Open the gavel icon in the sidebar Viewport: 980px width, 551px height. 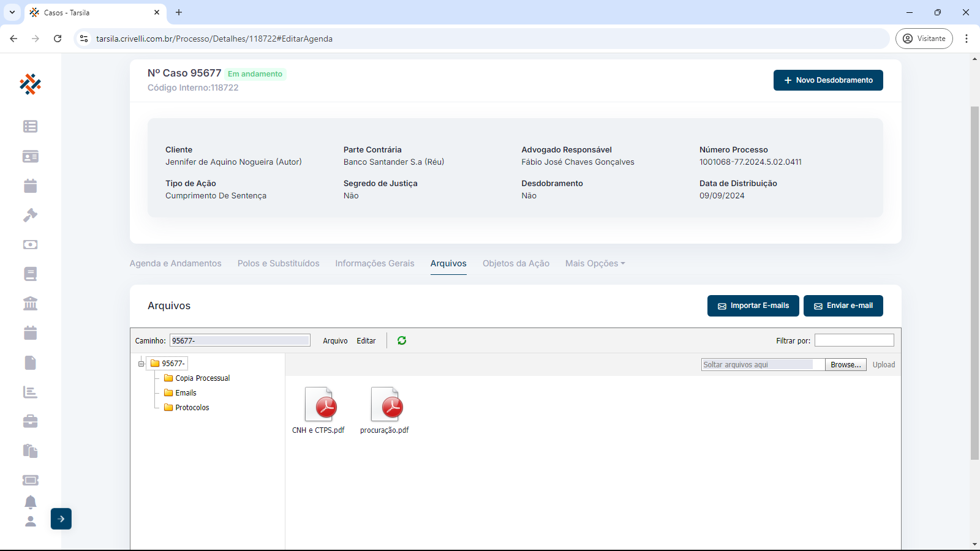click(x=30, y=215)
